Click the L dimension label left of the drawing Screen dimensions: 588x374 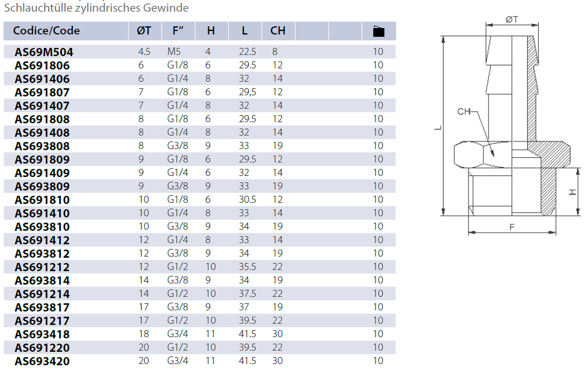tap(436, 128)
